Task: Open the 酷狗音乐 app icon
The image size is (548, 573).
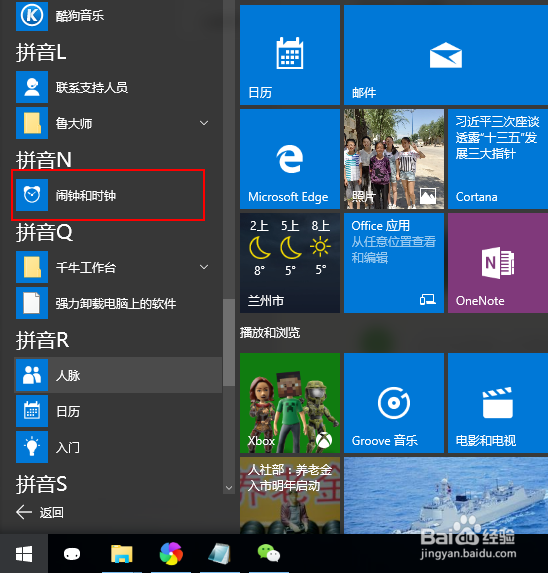Action: 32,16
